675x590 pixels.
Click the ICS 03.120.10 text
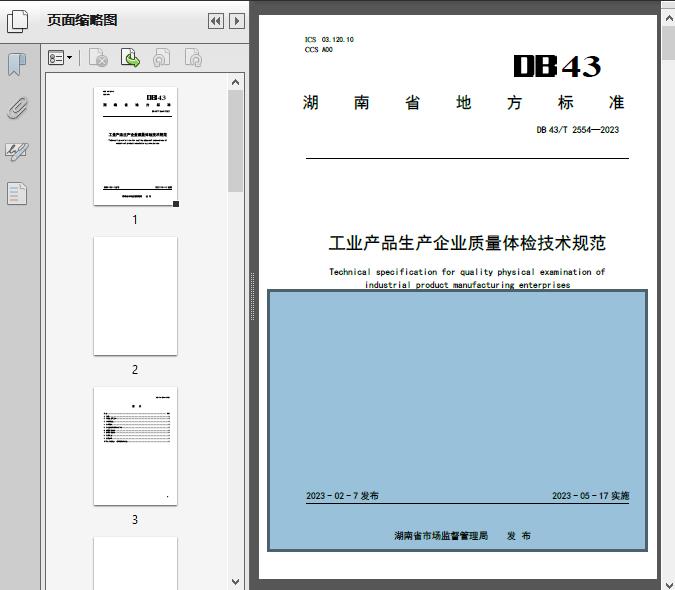pos(329,40)
